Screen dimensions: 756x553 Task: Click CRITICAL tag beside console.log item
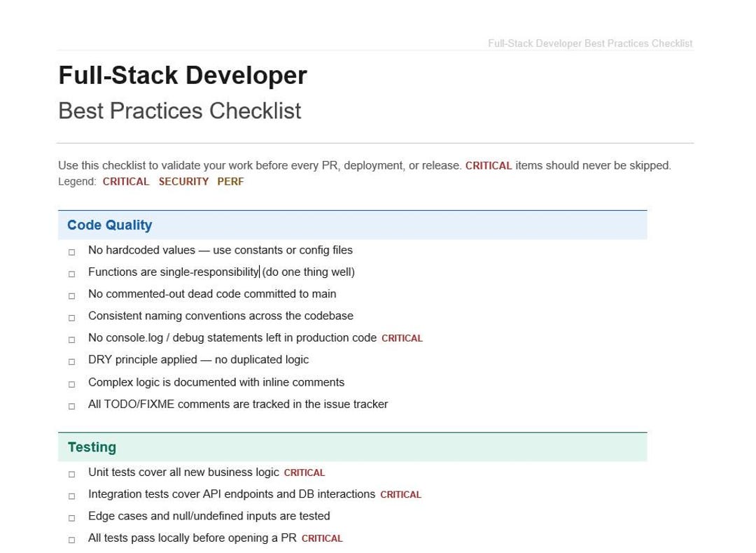pyautogui.click(x=402, y=339)
